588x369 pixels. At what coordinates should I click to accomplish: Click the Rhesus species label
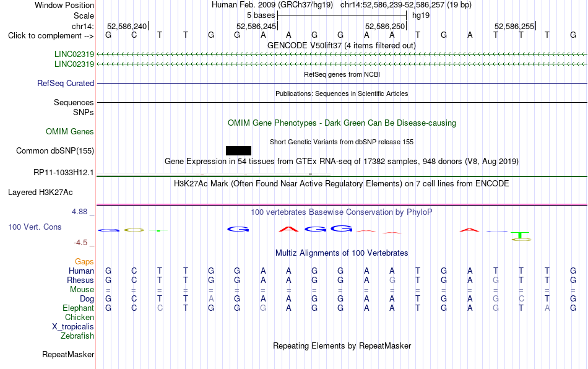(x=80, y=280)
